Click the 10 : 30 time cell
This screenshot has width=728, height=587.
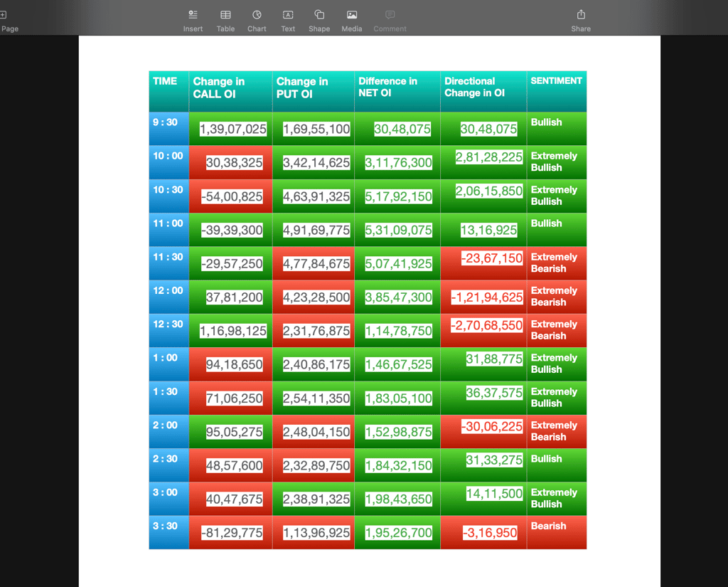click(169, 196)
